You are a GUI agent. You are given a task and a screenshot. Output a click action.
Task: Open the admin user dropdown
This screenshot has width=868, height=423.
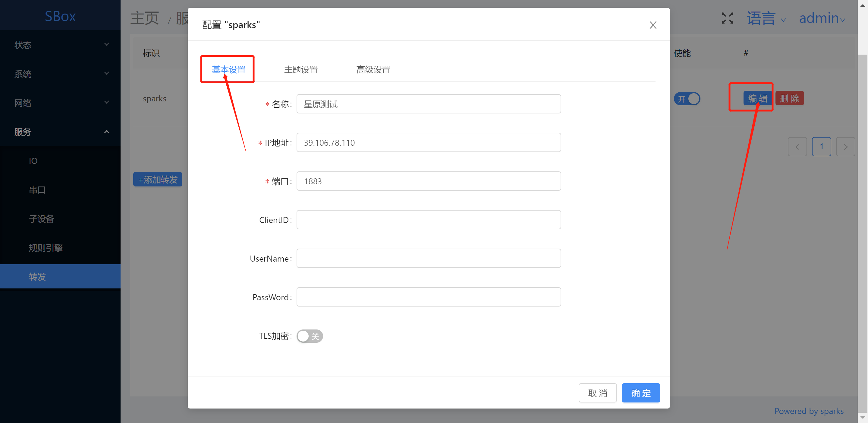pyautogui.click(x=822, y=18)
